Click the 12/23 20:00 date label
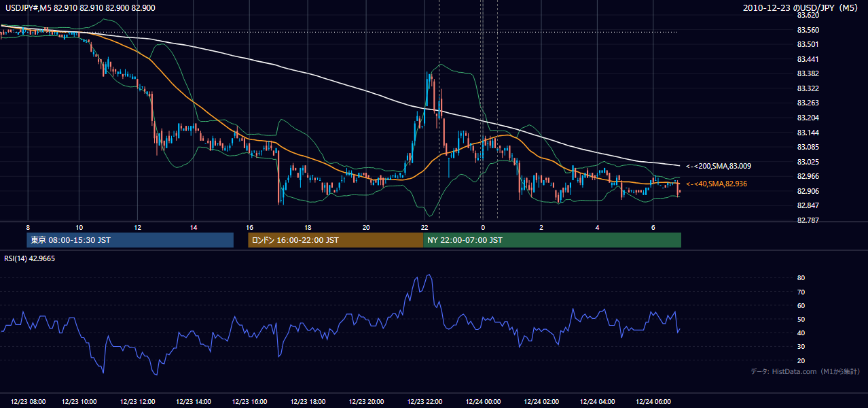 tap(366, 401)
